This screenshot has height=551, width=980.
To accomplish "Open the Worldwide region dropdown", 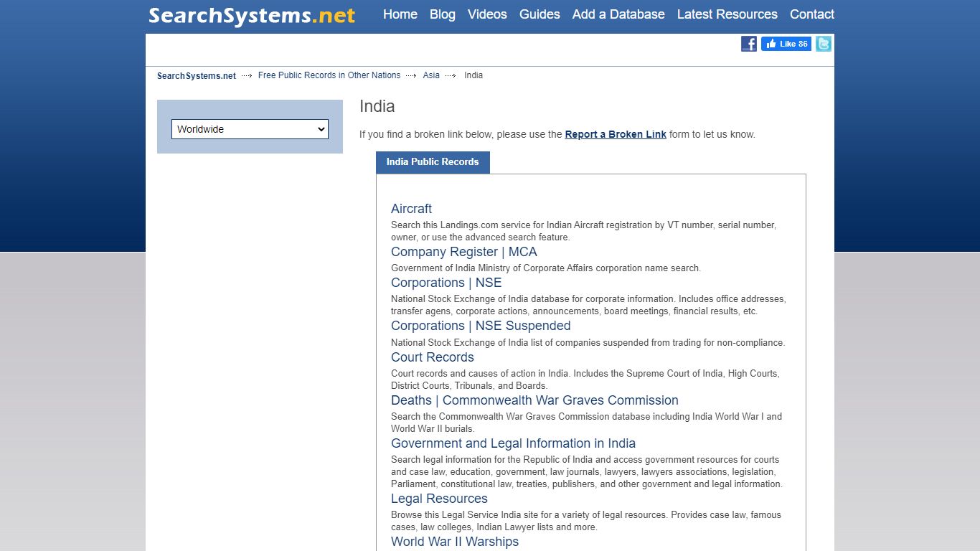I will pos(250,129).
